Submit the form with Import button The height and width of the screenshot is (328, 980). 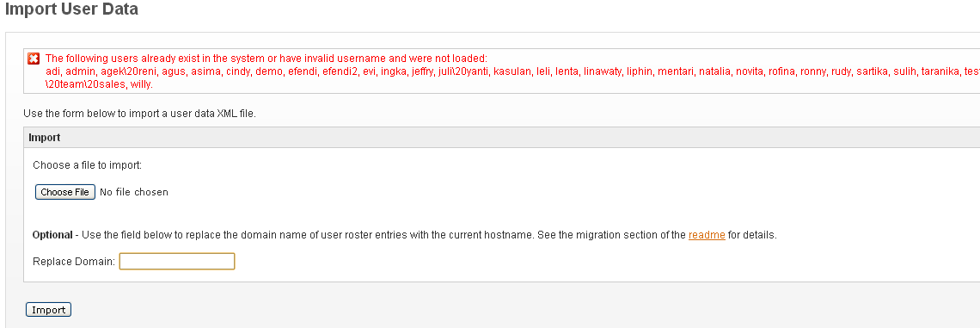[49, 310]
